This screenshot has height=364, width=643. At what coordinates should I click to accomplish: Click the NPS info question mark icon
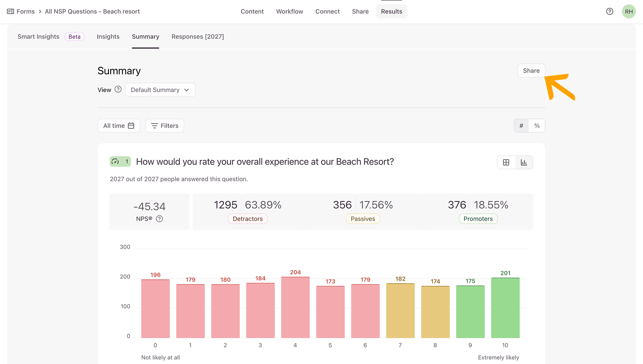click(x=160, y=219)
